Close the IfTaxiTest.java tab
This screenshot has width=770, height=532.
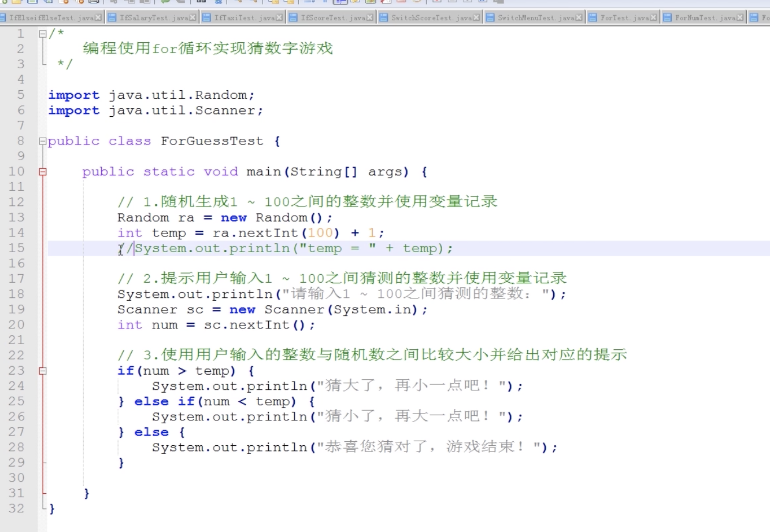pyautogui.click(x=280, y=18)
